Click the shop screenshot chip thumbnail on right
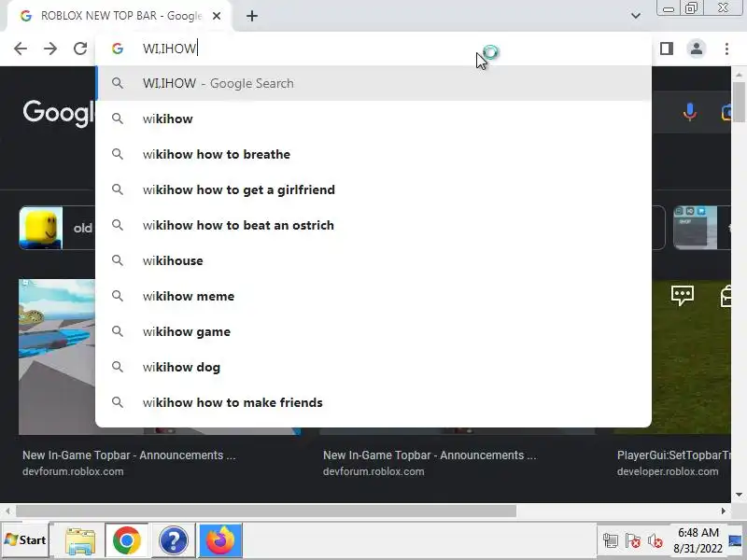The image size is (747, 560). [x=695, y=228]
